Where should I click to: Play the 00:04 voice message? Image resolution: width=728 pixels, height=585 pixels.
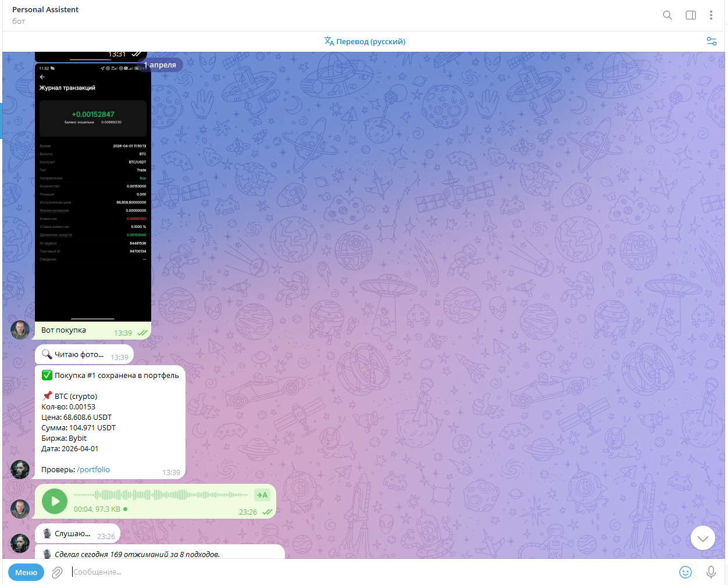click(x=55, y=501)
